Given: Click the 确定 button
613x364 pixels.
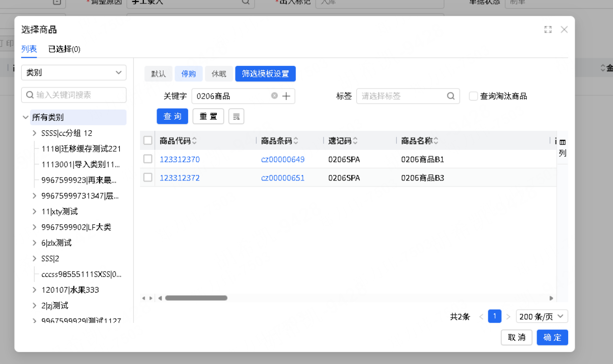Looking at the screenshot, I should [552, 337].
